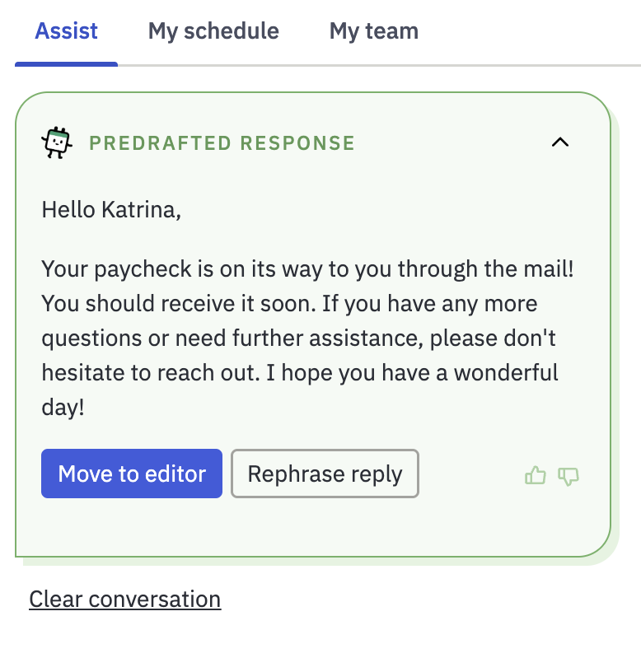The image size is (641, 672).
Task: Select the Assist tab
Action: [66, 31]
